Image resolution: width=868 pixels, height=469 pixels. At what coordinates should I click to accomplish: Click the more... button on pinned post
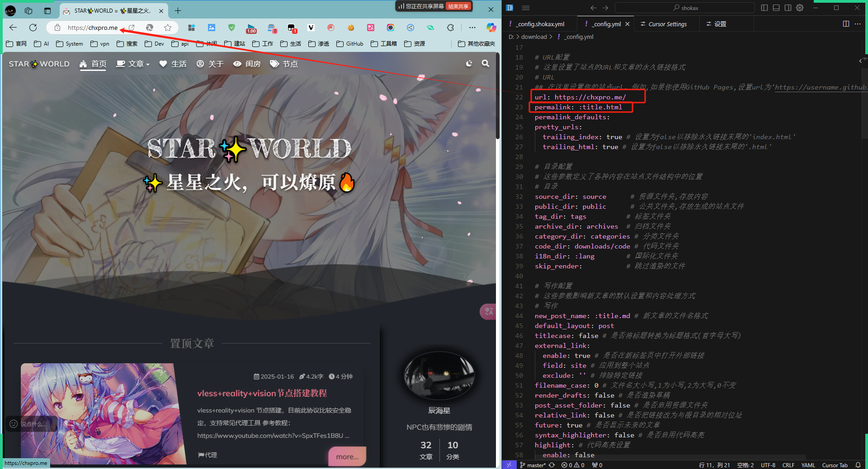[347, 457]
